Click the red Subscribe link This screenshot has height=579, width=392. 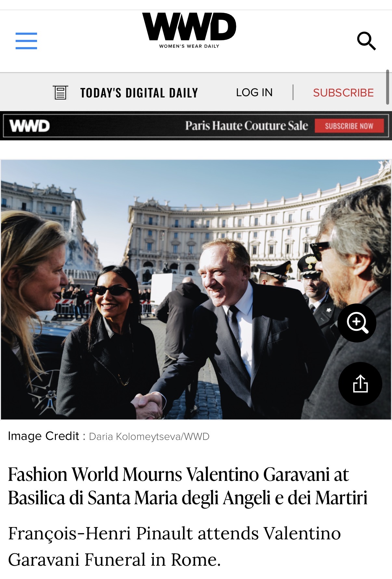(343, 93)
